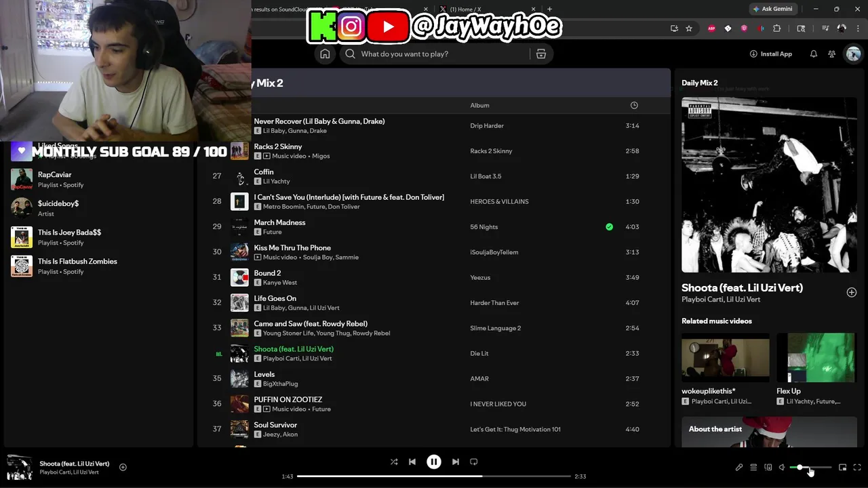Toggle shuffle playback
The width and height of the screenshot is (868, 488).
[x=394, y=462]
